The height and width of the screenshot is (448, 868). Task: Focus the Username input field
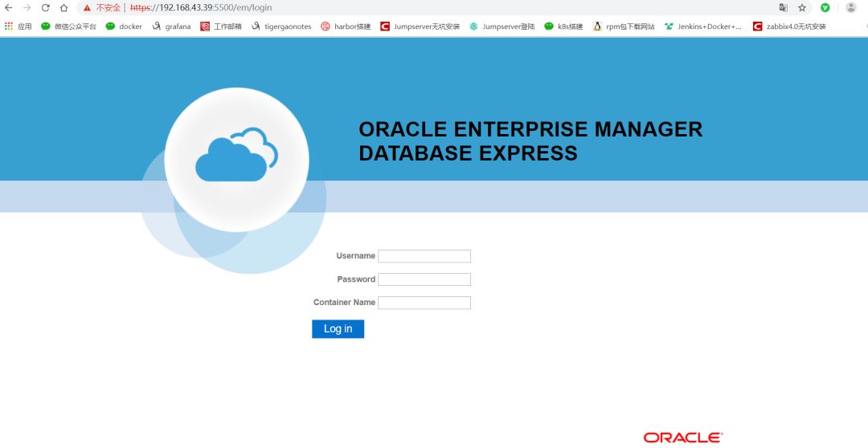point(424,256)
